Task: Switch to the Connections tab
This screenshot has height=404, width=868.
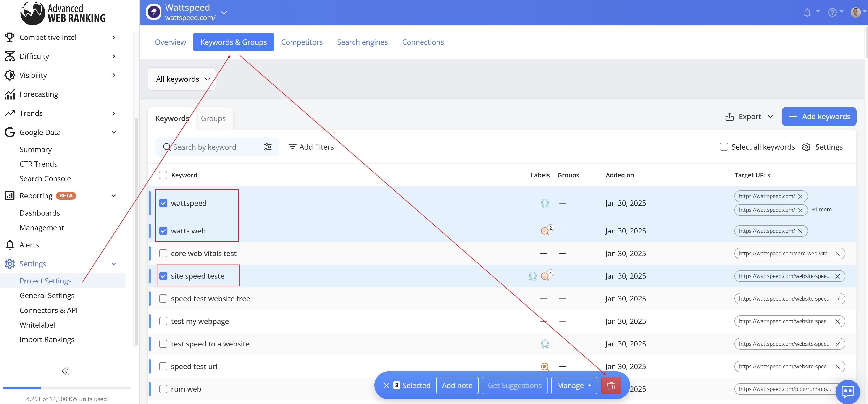Action: (423, 42)
